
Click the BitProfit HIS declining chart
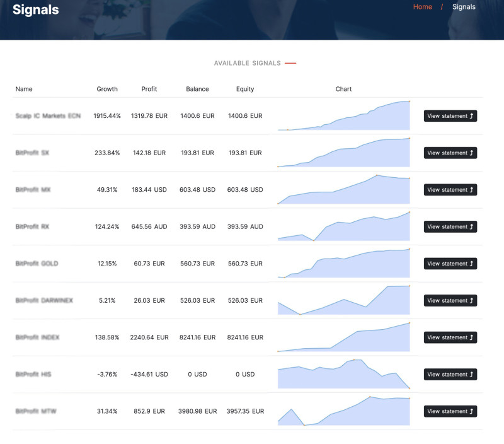344,375
